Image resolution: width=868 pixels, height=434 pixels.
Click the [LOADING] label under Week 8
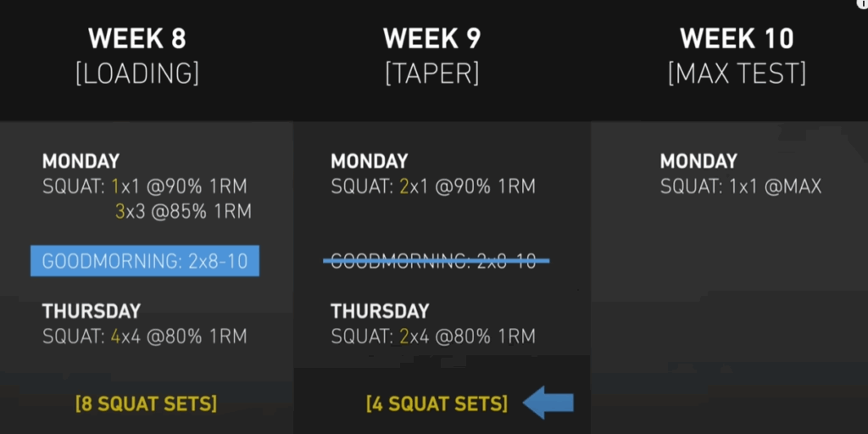[137, 74]
